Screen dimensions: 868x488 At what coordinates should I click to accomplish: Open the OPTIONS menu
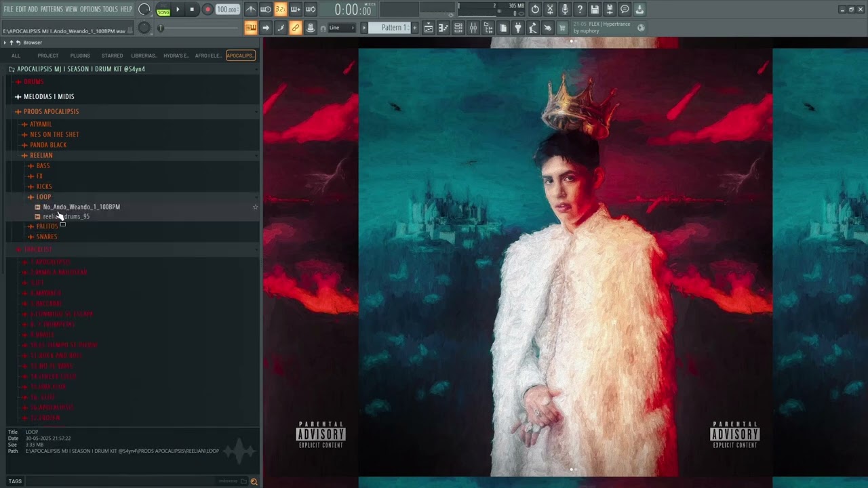point(90,9)
